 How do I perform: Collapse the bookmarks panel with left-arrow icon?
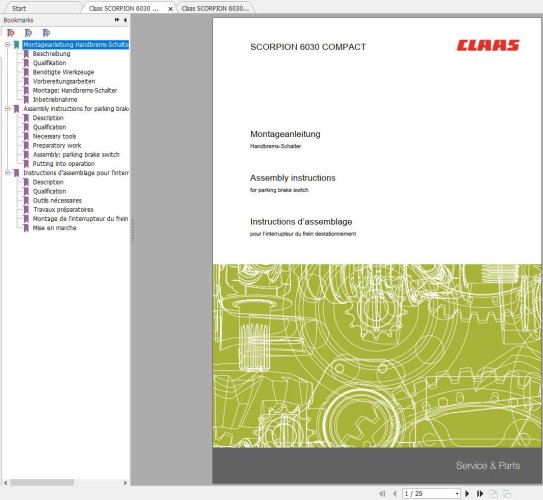click(125, 20)
